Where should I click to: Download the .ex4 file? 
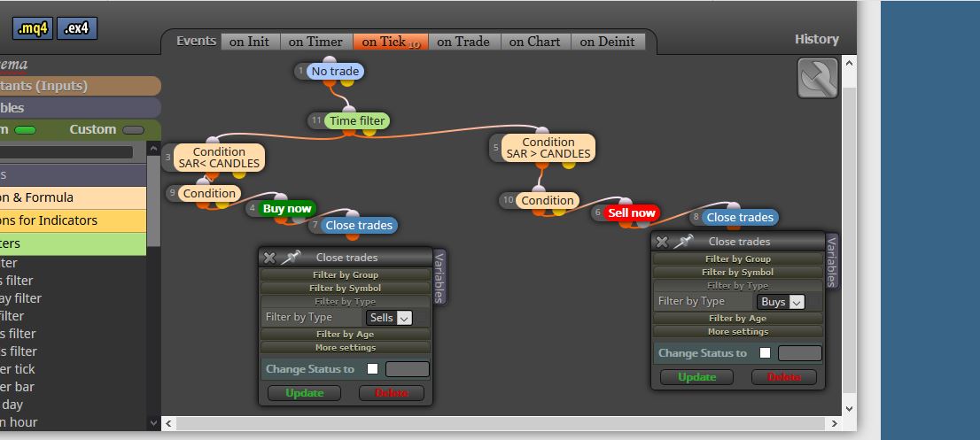pyautogui.click(x=77, y=28)
